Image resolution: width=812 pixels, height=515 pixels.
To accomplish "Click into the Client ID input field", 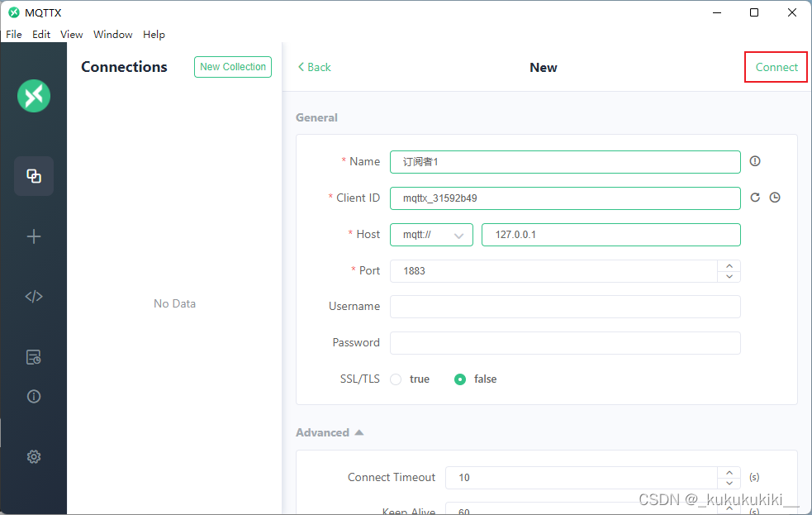I will pyautogui.click(x=565, y=198).
